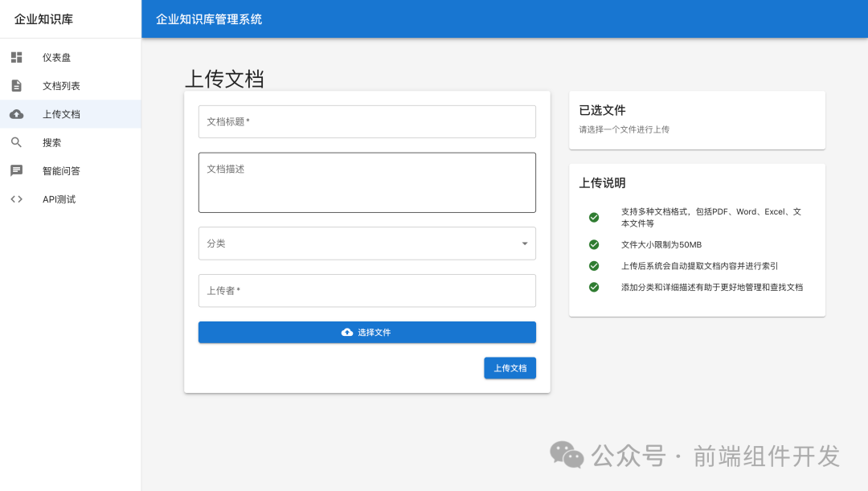Click the 文档列表 document list icon
This screenshot has width=868, height=491.
click(x=16, y=85)
